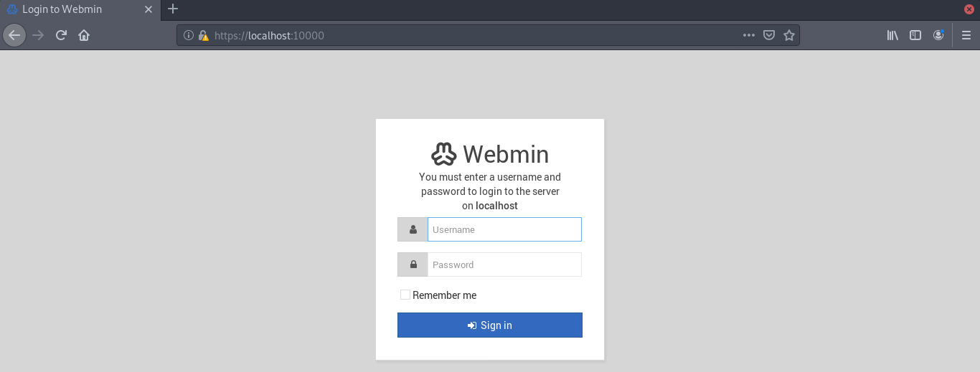This screenshot has width=980, height=372.
Task: Enable the Remember me checkbox
Action: [405, 295]
